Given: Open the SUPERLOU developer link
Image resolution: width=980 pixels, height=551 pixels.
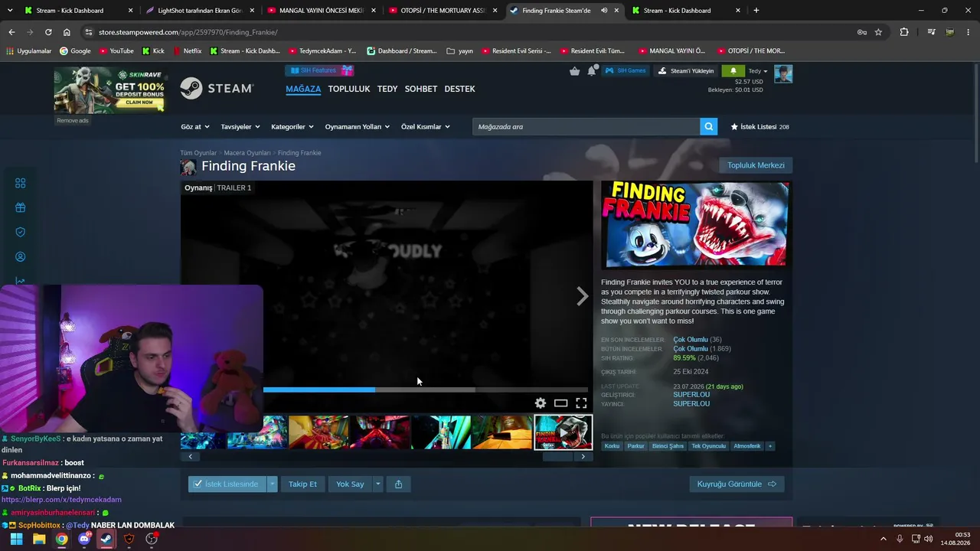Looking at the screenshot, I should pos(691,395).
